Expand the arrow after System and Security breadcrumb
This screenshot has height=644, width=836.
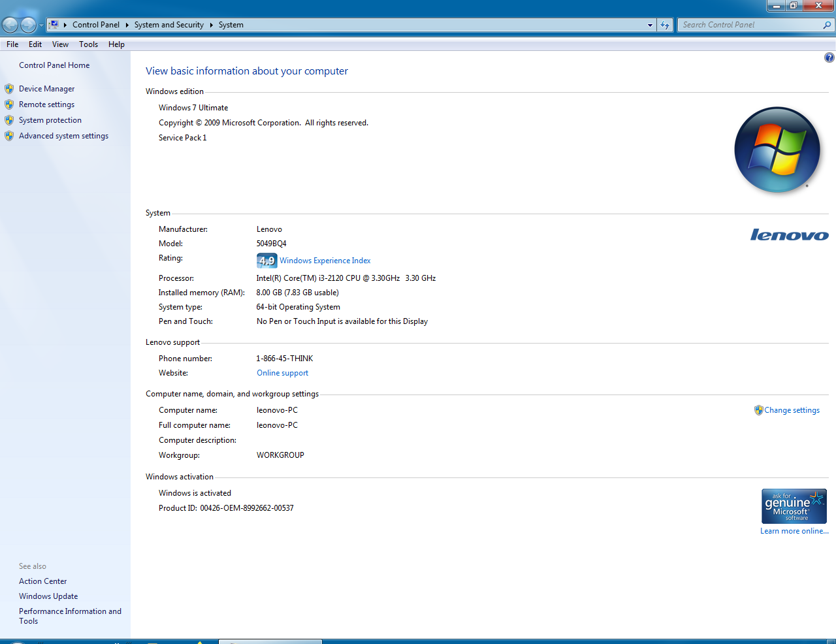click(x=211, y=25)
